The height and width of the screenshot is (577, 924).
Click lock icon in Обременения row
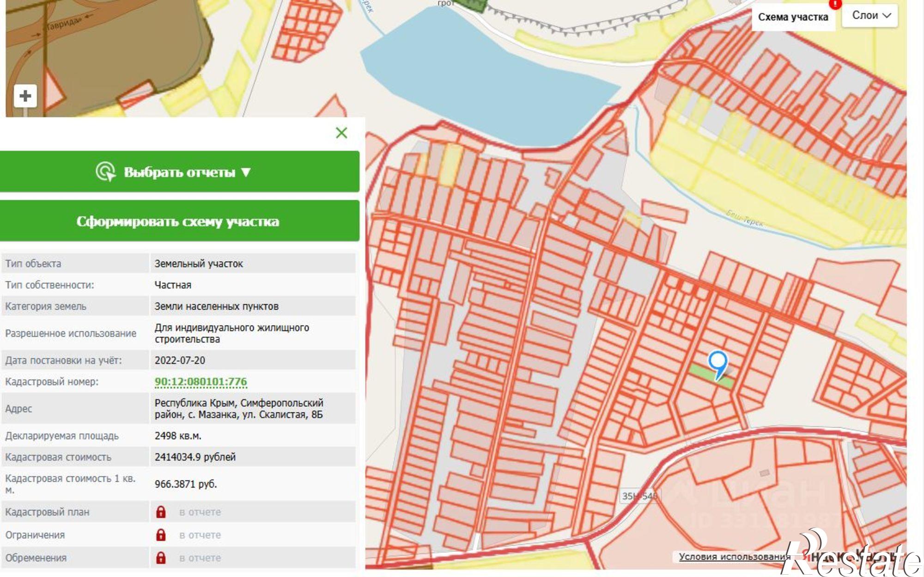(161, 558)
